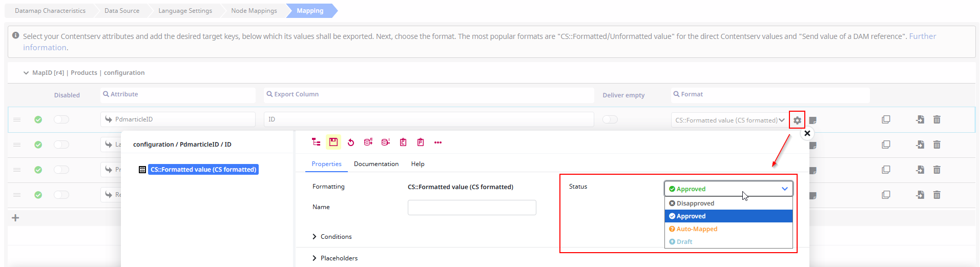Click the database import (I) icon
Screen dimensions: 980x267
point(386,142)
